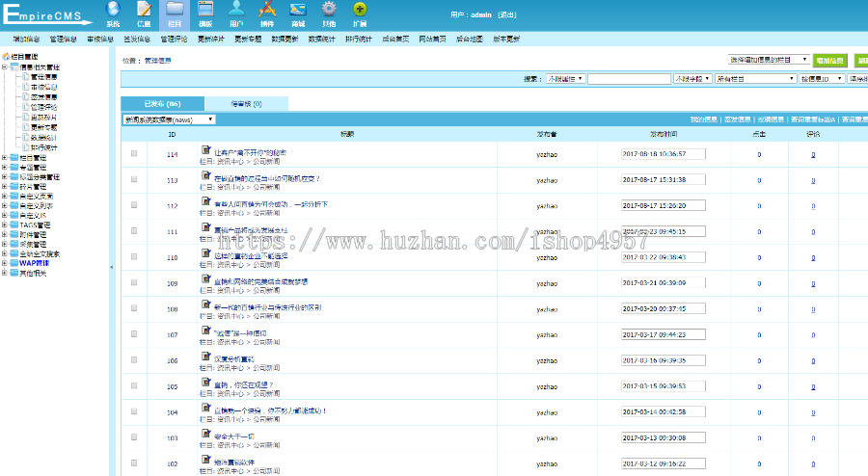Click the edit icon for article ID 112
This screenshot has height=476, width=868.
pyautogui.click(x=206, y=201)
